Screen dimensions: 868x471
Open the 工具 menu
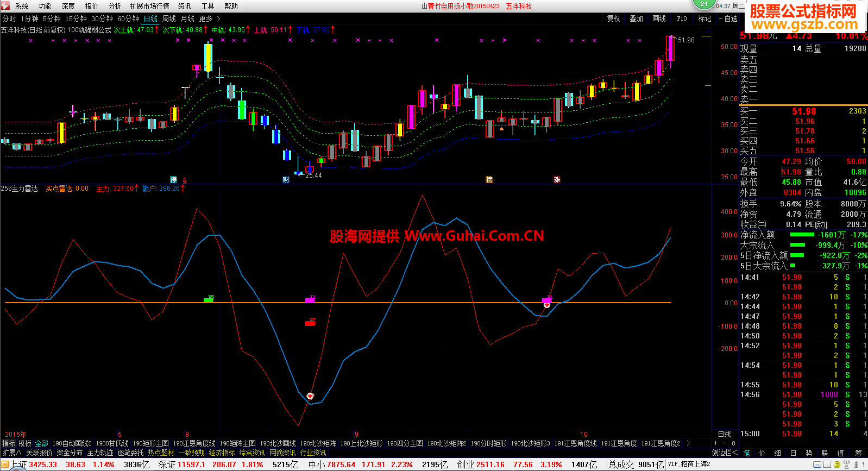click(x=208, y=6)
